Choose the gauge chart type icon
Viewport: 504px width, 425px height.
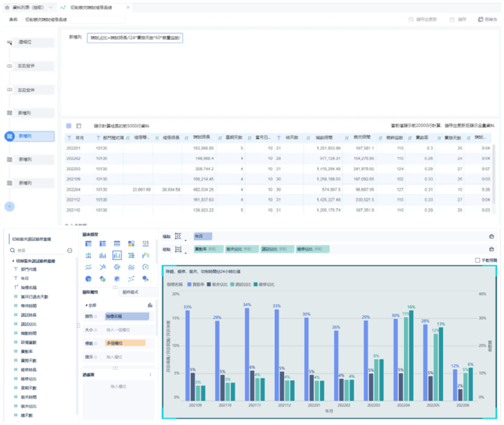pos(145,266)
